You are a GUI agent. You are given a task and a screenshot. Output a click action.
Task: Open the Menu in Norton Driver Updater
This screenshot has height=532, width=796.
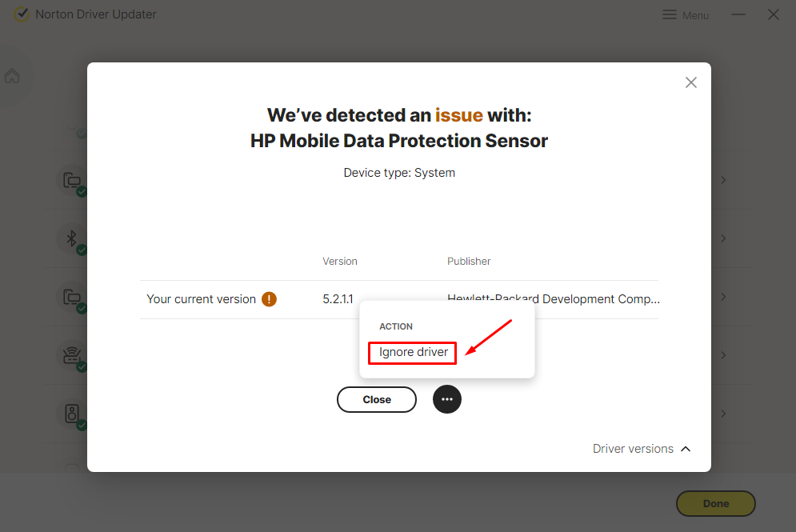tap(686, 15)
